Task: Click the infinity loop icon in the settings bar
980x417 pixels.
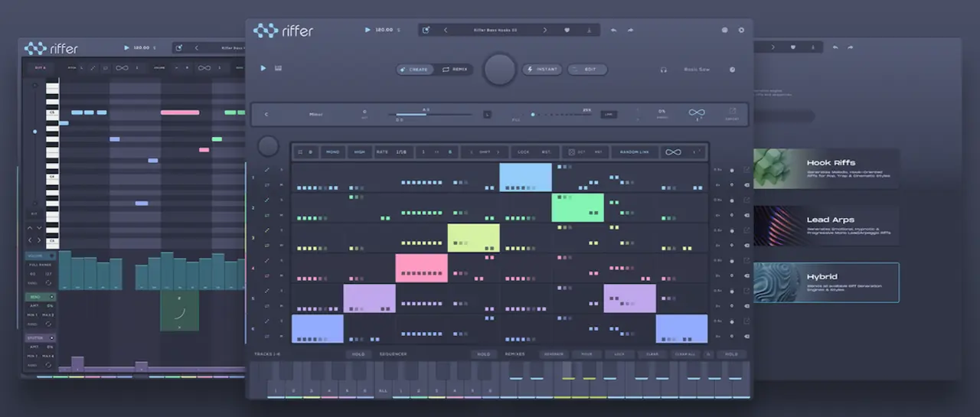Action: [x=697, y=112]
